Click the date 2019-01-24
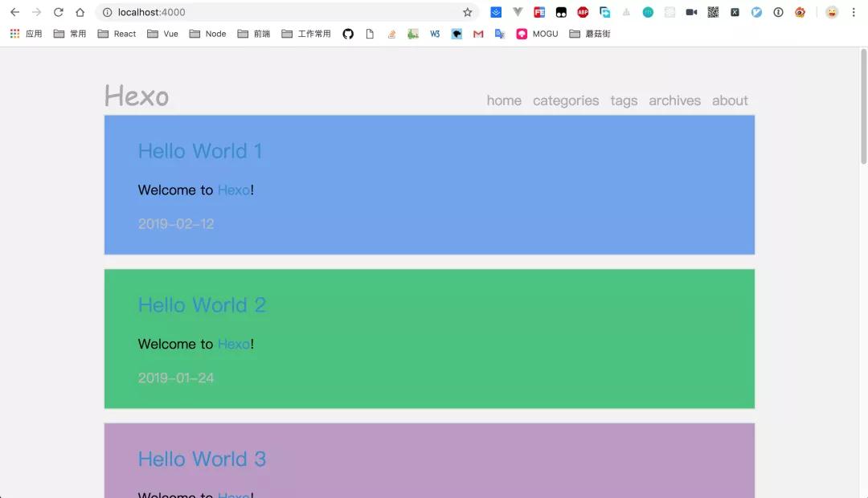Viewport: 868px width, 498px height. click(x=176, y=378)
